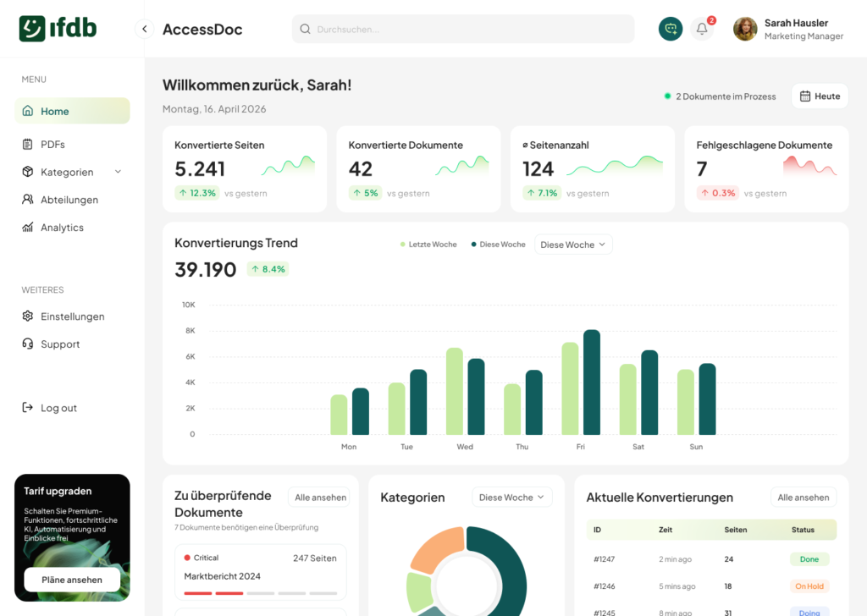The height and width of the screenshot is (616, 867).
Task: Click the #1246 ID cell
Action: coord(604,586)
